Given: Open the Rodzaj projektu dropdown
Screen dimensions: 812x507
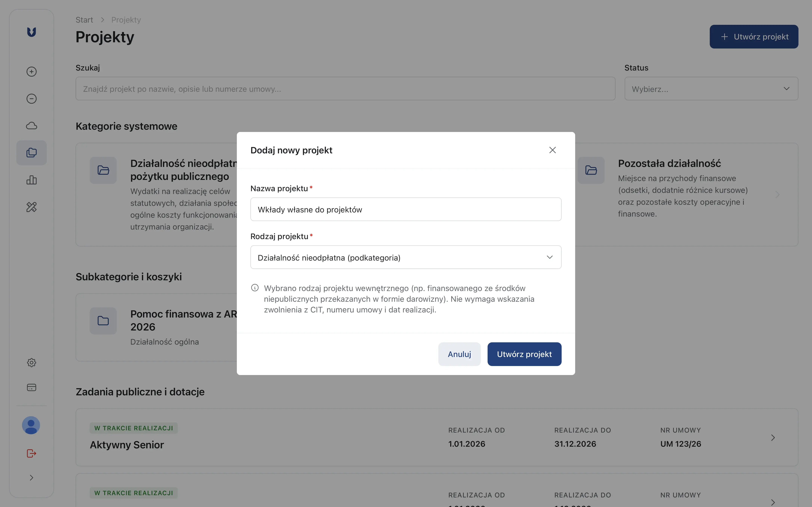Looking at the screenshot, I should click(405, 257).
